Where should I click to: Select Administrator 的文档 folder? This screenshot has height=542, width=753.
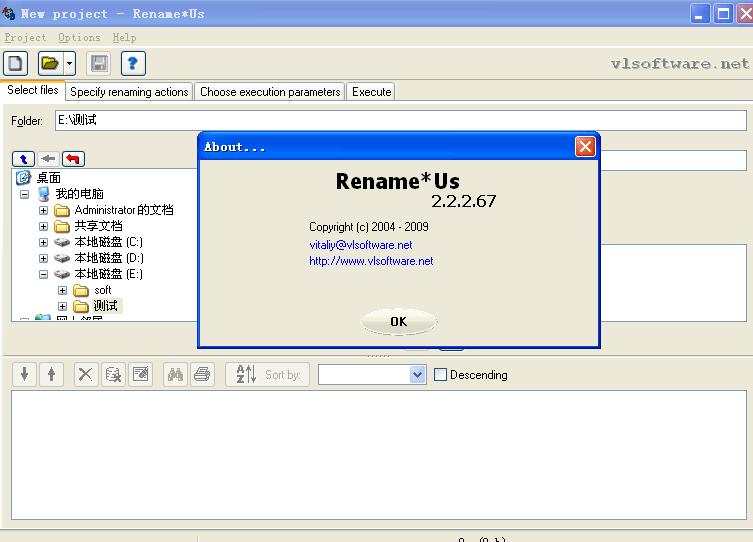[124, 210]
